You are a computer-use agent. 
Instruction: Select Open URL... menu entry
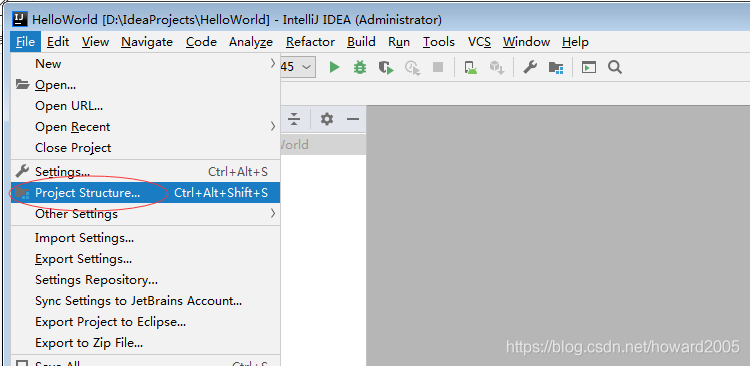click(145, 106)
